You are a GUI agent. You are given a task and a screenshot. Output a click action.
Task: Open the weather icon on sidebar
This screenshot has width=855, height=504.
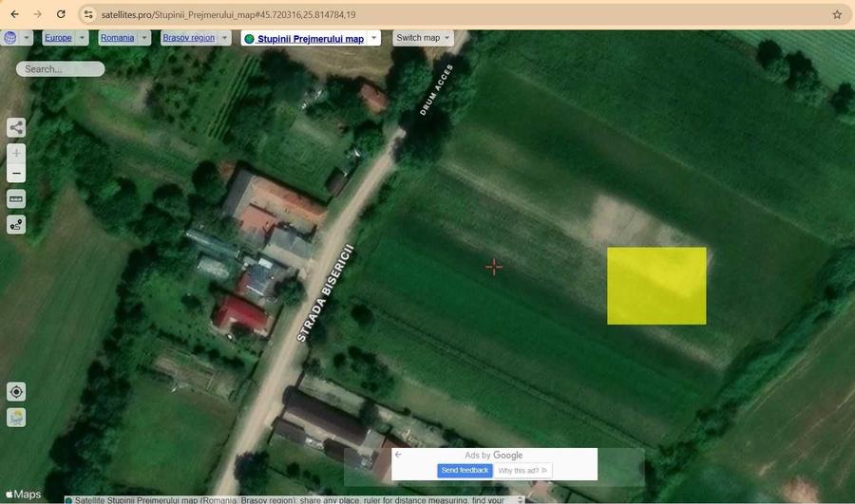coord(16,418)
